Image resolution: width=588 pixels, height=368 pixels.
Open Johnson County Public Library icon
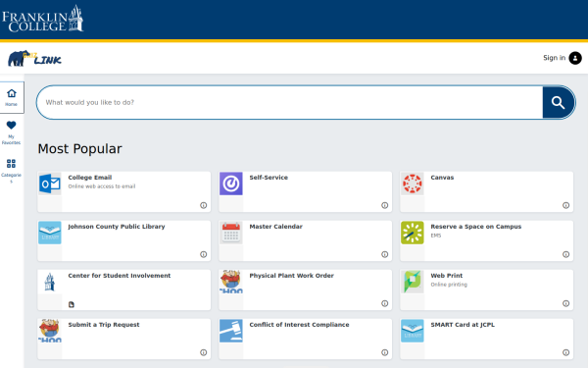(50, 233)
